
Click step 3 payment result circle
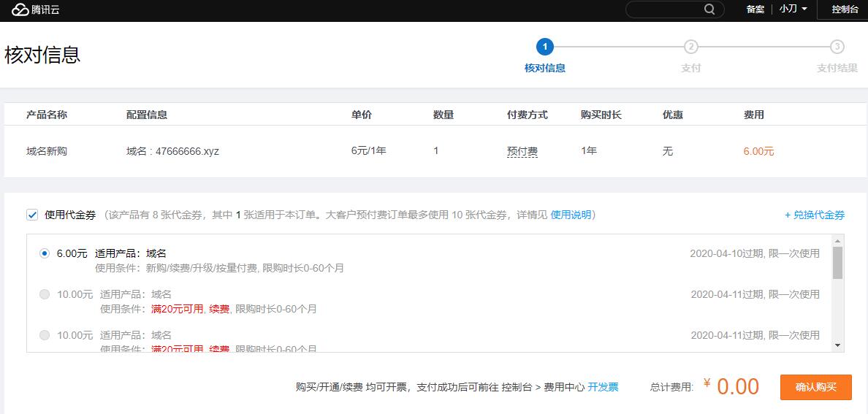pyautogui.click(x=837, y=47)
